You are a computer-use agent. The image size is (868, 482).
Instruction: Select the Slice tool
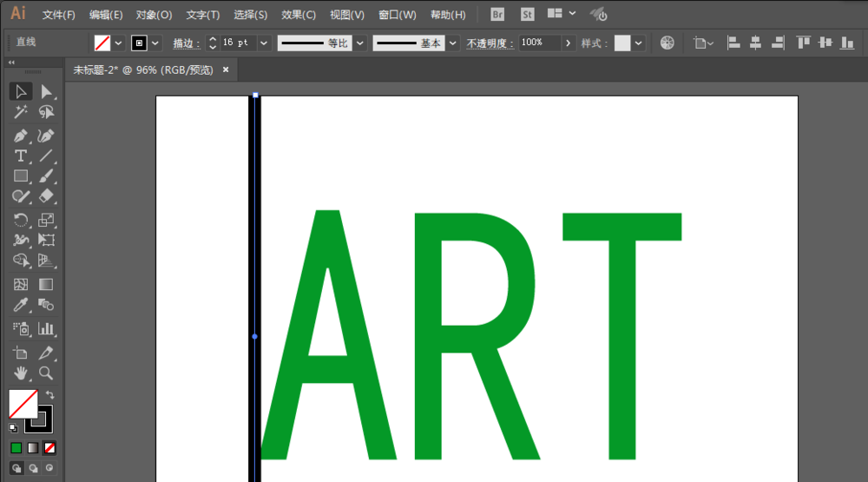[46, 353]
